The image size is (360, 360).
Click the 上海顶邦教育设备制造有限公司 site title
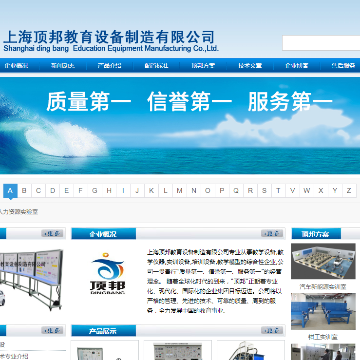(109, 37)
